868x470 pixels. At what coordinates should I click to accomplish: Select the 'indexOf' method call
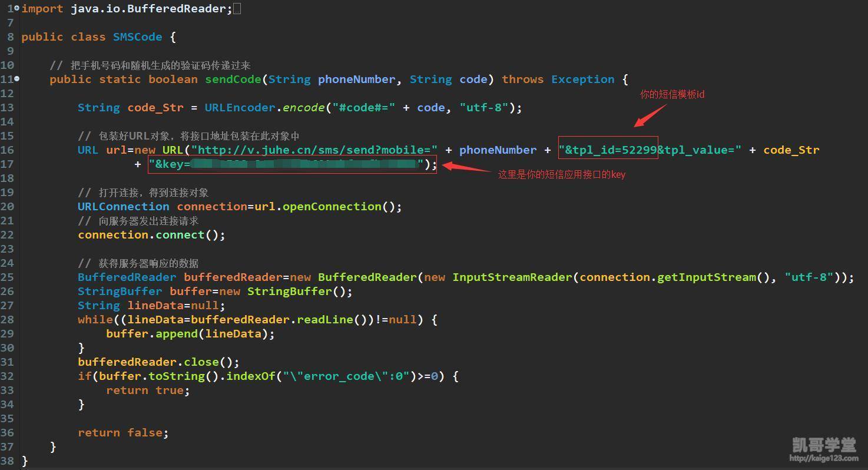click(x=251, y=376)
